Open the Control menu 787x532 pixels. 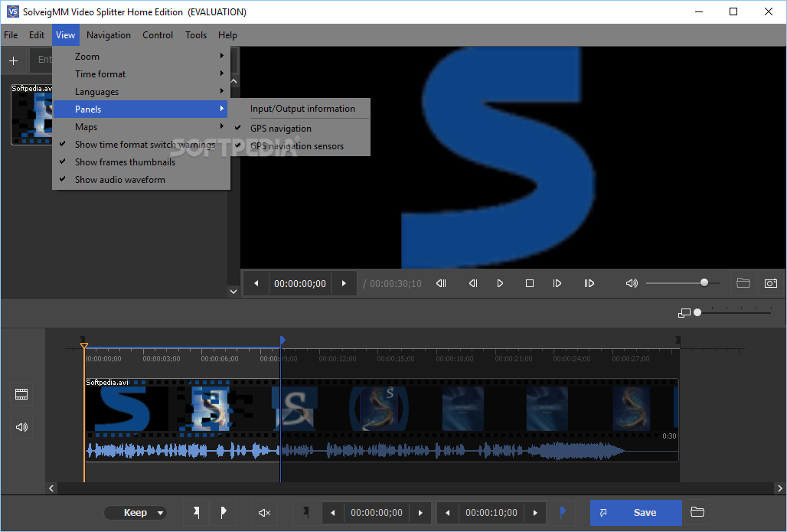[158, 35]
